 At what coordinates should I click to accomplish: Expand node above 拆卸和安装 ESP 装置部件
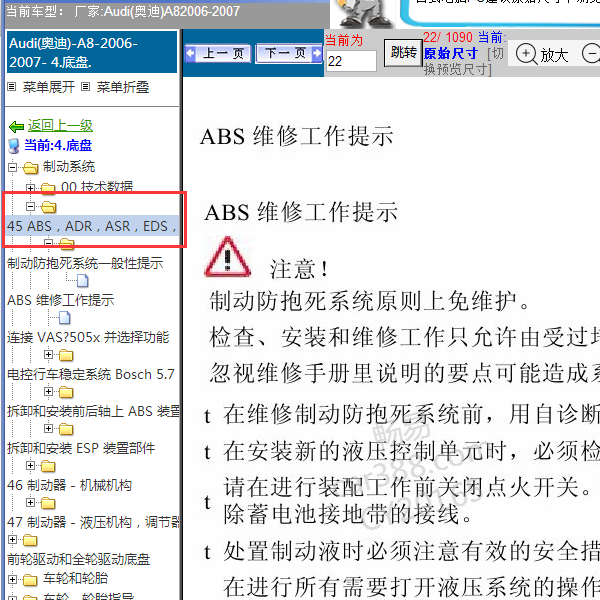[48, 428]
